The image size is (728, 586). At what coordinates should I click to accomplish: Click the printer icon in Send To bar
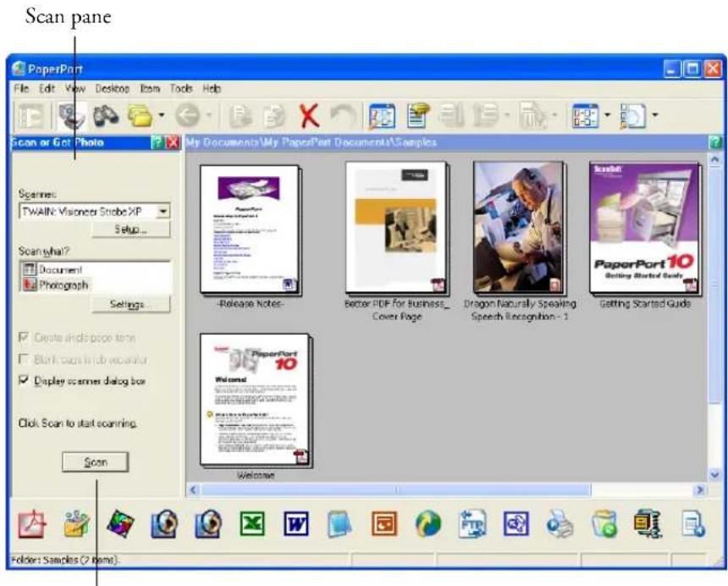tap(560, 524)
